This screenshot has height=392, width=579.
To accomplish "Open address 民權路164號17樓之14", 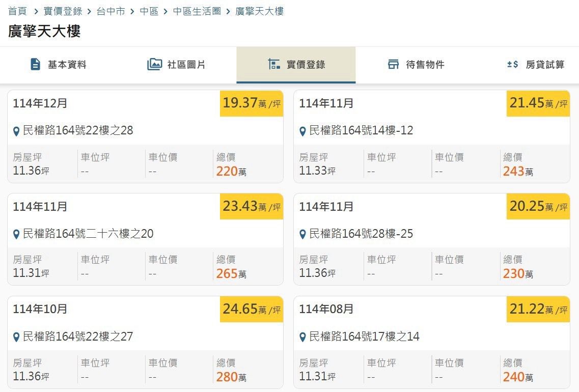I will [x=364, y=337].
